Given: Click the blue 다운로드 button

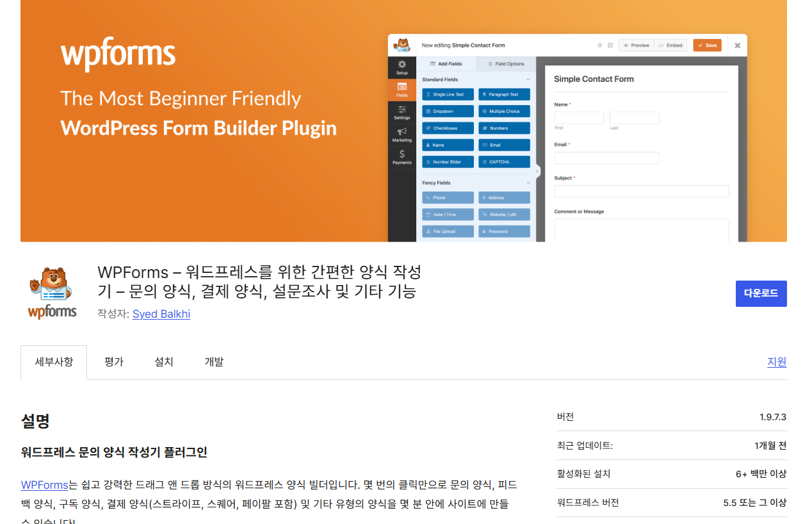Looking at the screenshot, I should coord(761,293).
